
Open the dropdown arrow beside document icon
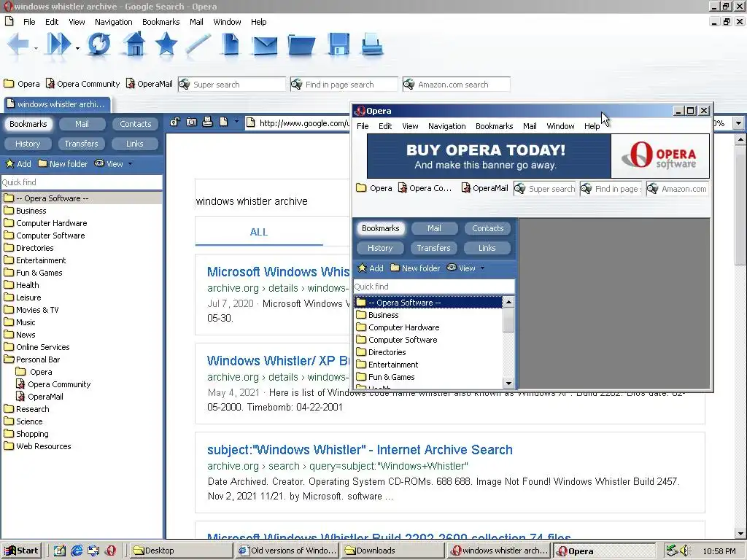click(236, 122)
